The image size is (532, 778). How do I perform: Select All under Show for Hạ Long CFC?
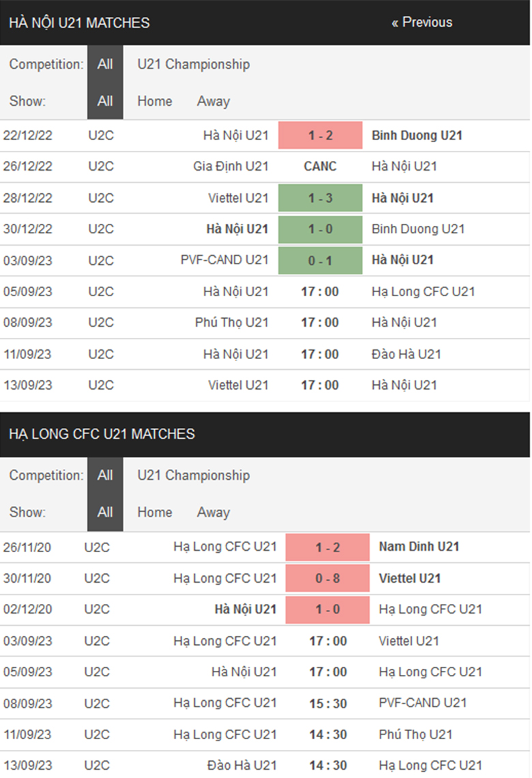click(x=105, y=512)
